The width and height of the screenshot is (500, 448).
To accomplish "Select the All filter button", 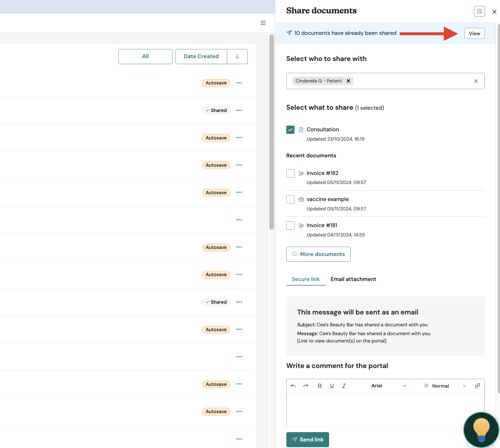I will tap(145, 56).
